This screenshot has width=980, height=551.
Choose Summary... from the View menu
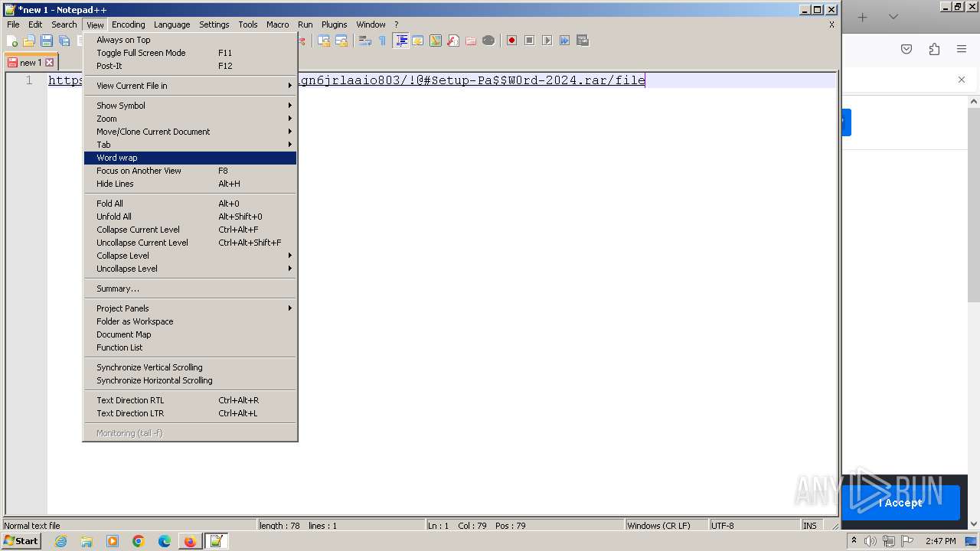coord(190,289)
